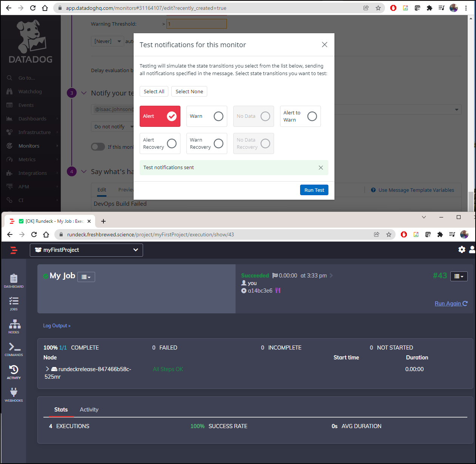This screenshot has width=476, height=464.
Task: Select the Alert to Warn option
Action: (300, 116)
